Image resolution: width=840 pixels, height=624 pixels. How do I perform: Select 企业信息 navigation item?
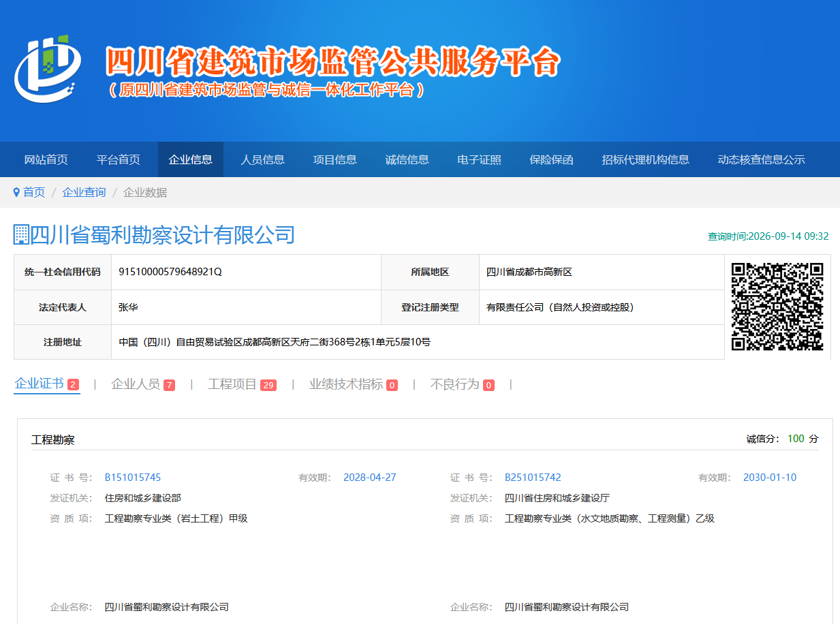(191, 159)
